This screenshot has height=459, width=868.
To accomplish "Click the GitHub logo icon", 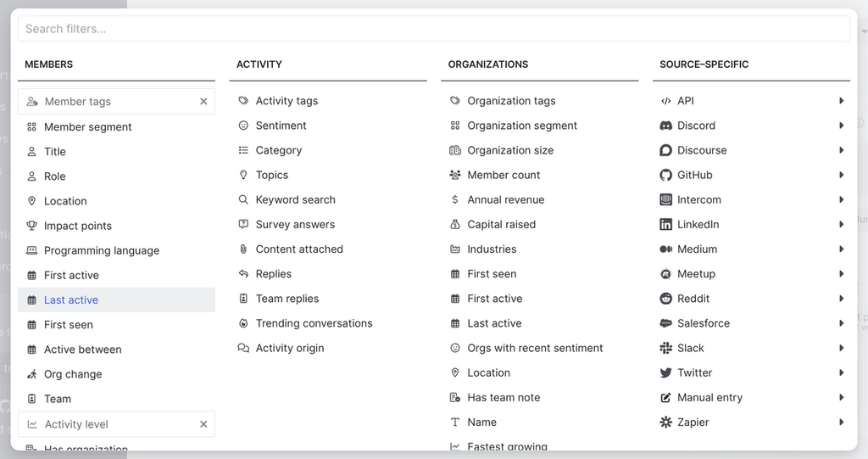I will (x=665, y=175).
